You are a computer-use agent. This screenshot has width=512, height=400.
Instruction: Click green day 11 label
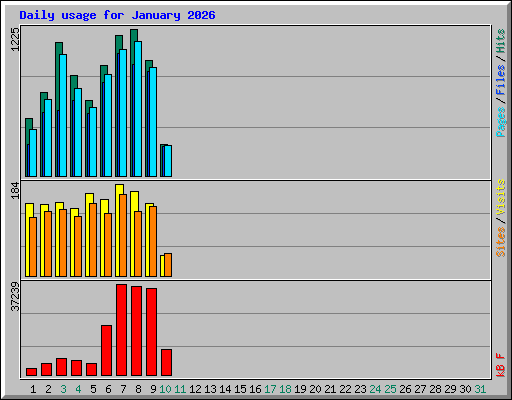(180, 389)
